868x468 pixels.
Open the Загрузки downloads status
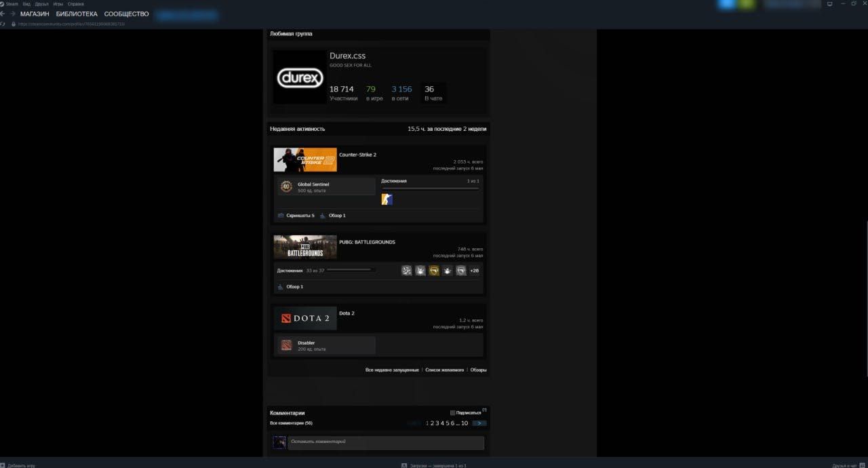434,465
